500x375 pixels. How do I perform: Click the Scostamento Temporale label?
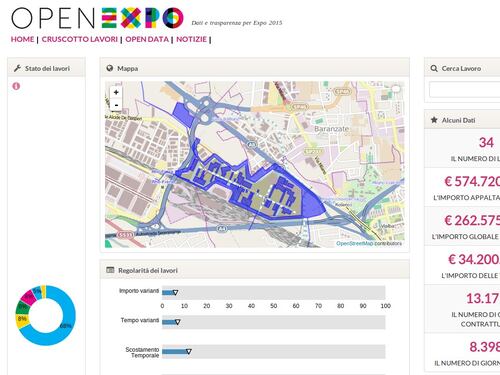coord(142,352)
